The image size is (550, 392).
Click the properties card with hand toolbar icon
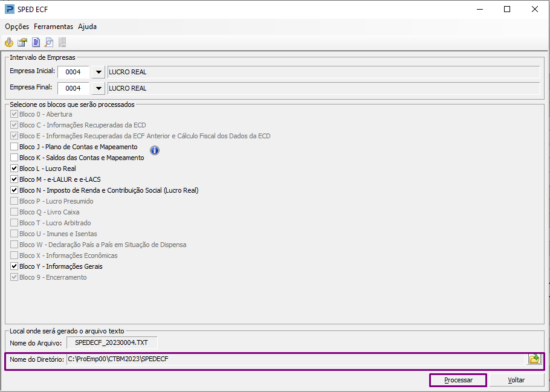point(22,42)
